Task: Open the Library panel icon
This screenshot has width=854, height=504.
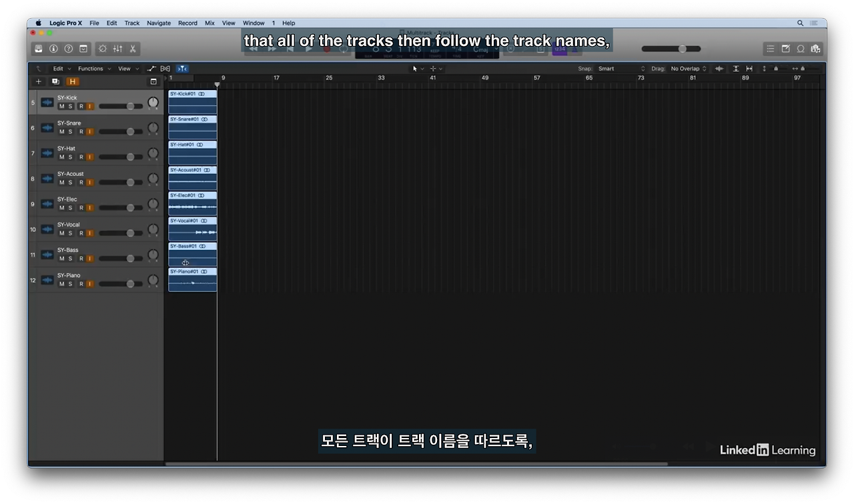Action: pyautogui.click(x=39, y=49)
